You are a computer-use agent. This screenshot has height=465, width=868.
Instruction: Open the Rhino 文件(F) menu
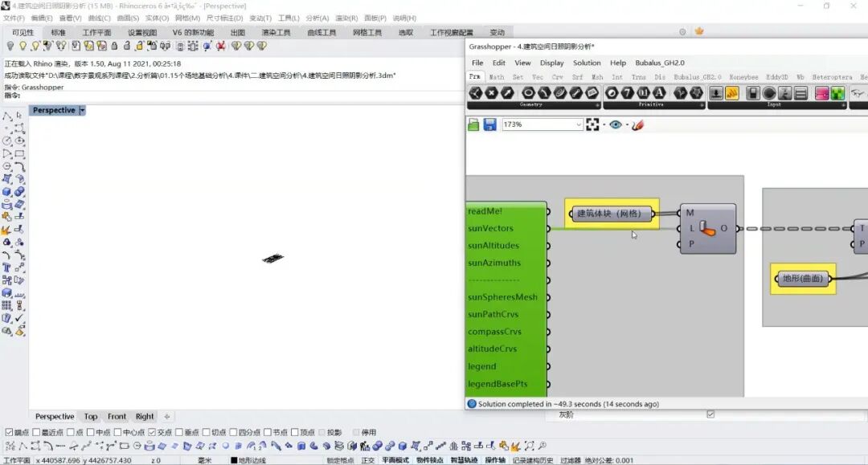click(x=14, y=18)
